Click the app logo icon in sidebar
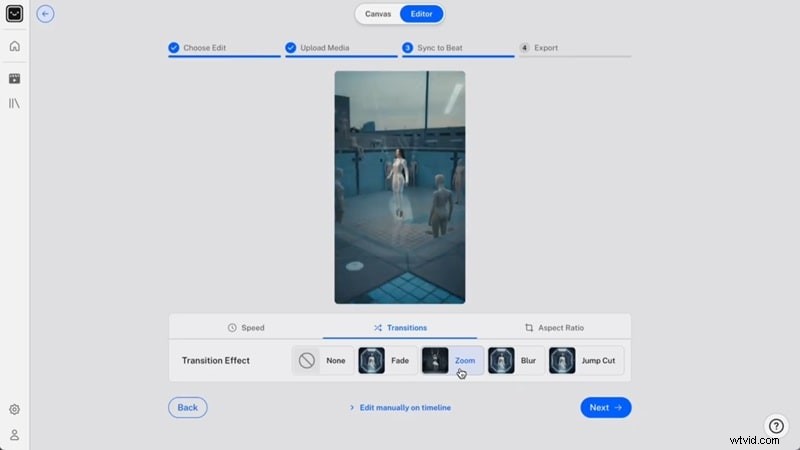Image resolution: width=800 pixels, height=450 pixels. click(x=14, y=14)
